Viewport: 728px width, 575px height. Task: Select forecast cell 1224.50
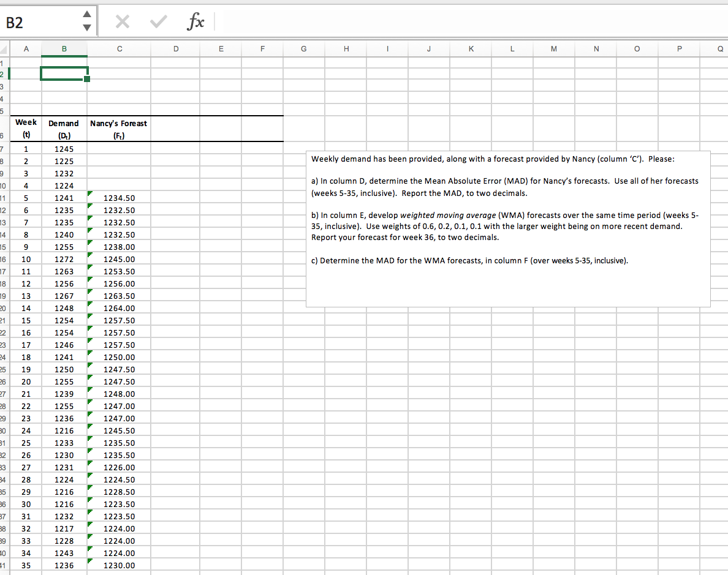[x=119, y=479]
